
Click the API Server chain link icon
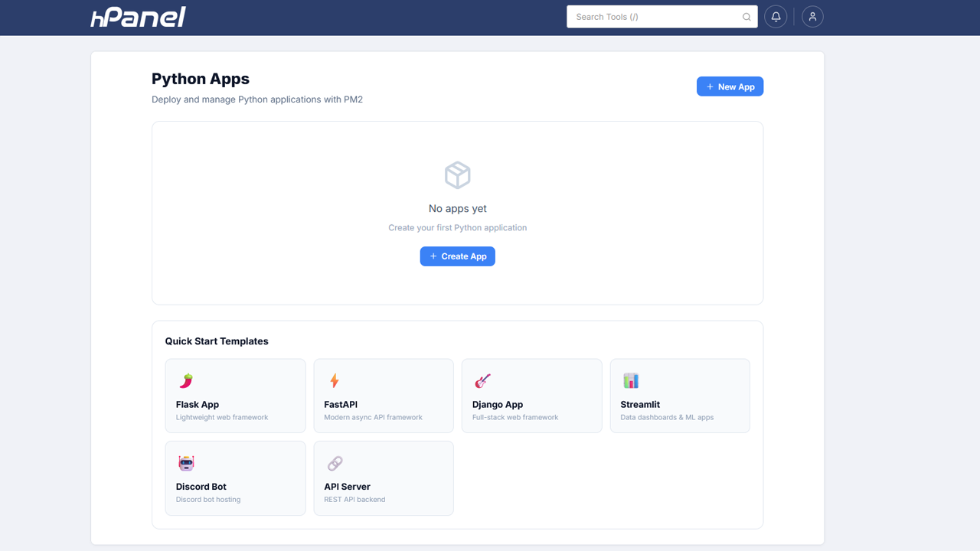[335, 462]
